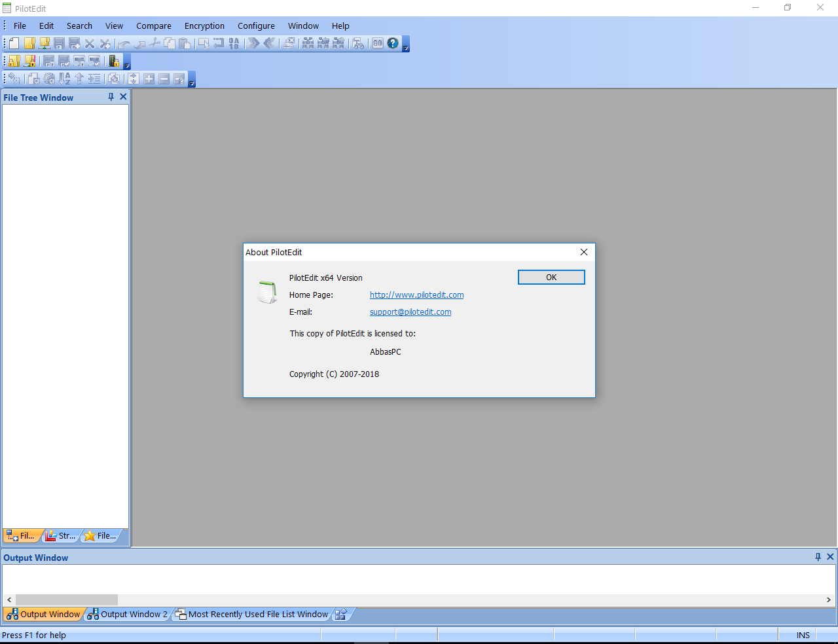Switch to Most Recently Used File List tab
838x644 pixels.
coord(252,614)
